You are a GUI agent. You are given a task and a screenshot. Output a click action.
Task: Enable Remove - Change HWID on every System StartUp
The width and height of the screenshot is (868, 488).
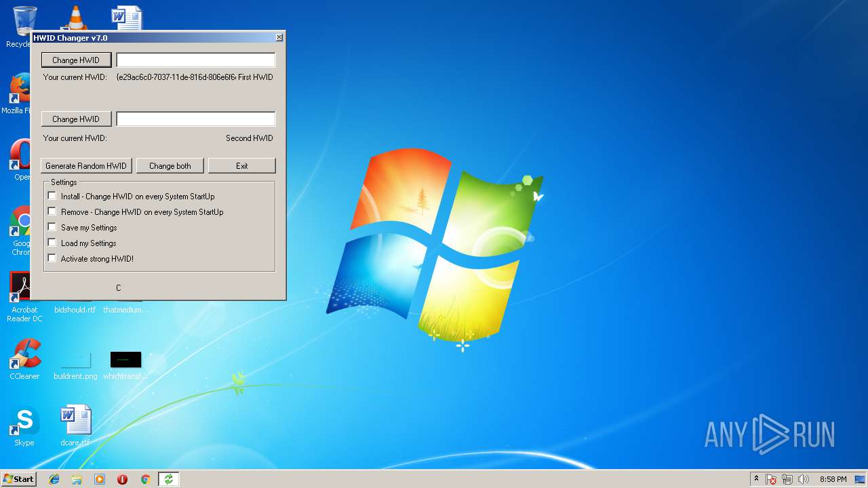coord(52,211)
